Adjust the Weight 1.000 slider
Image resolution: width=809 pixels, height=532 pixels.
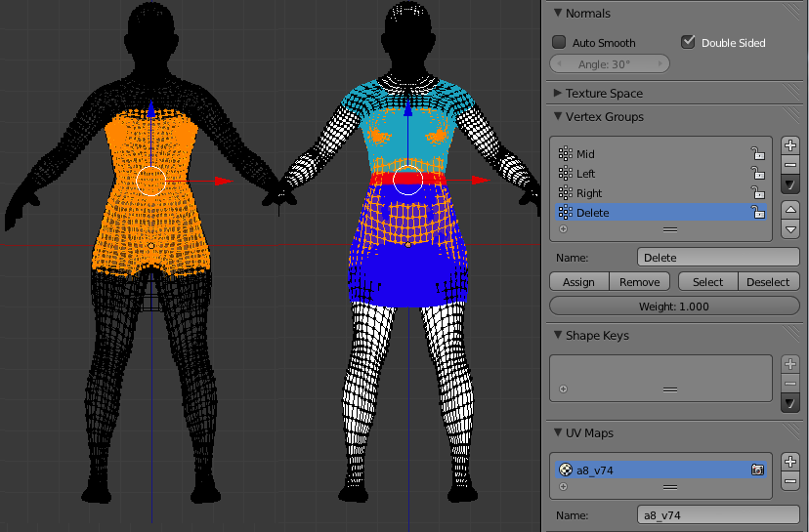coord(674,307)
